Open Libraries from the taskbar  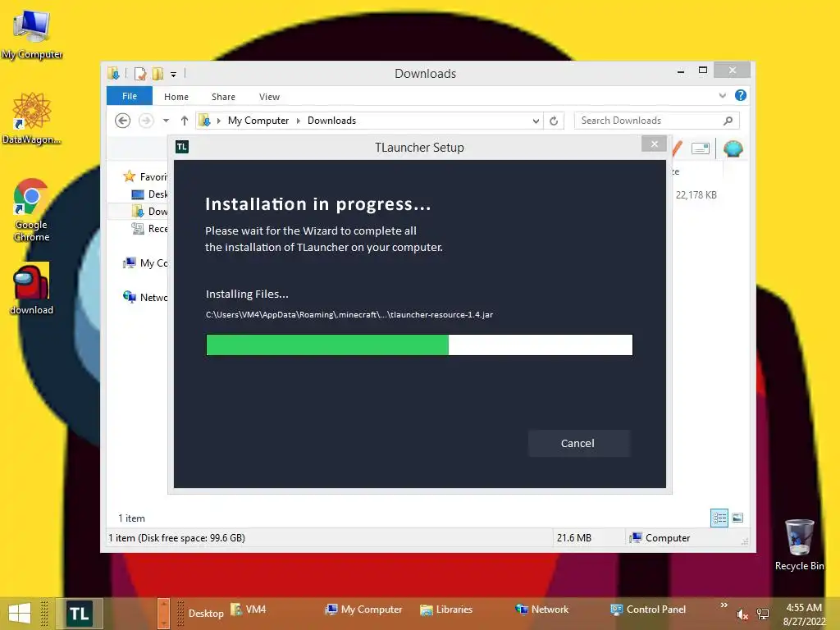[x=446, y=609]
